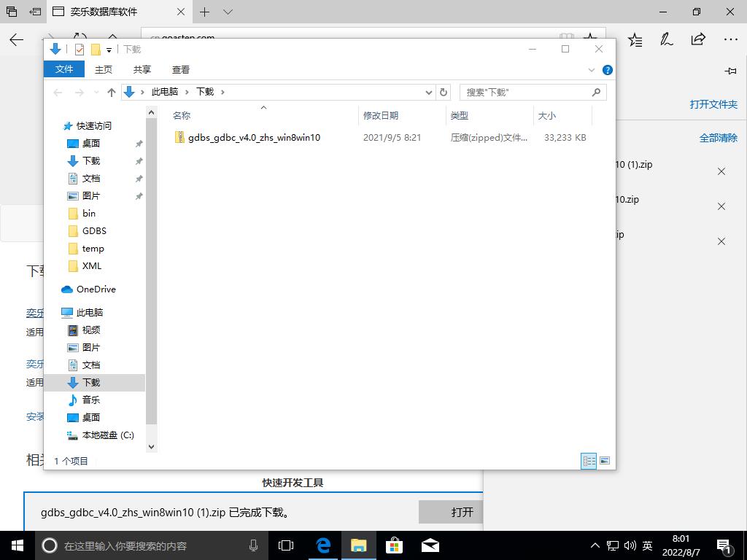Click the 全部清除 link
This screenshot has width=747, height=560.
coord(718,138)
